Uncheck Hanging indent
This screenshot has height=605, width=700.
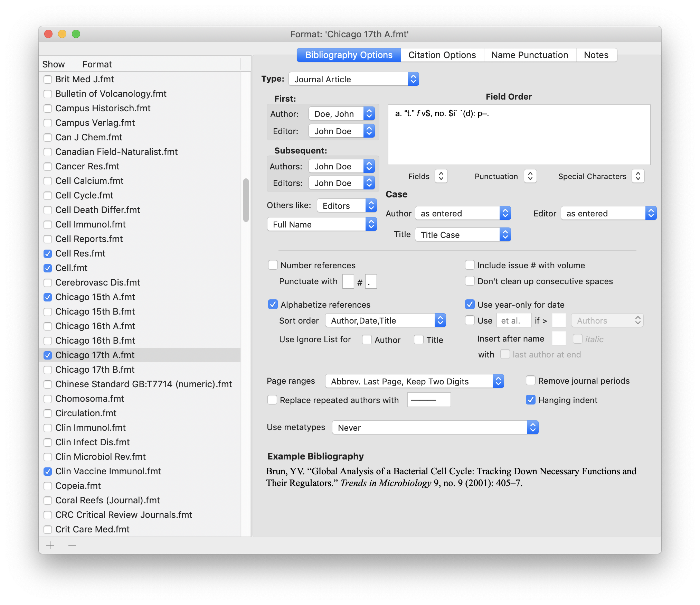(531, 400)
